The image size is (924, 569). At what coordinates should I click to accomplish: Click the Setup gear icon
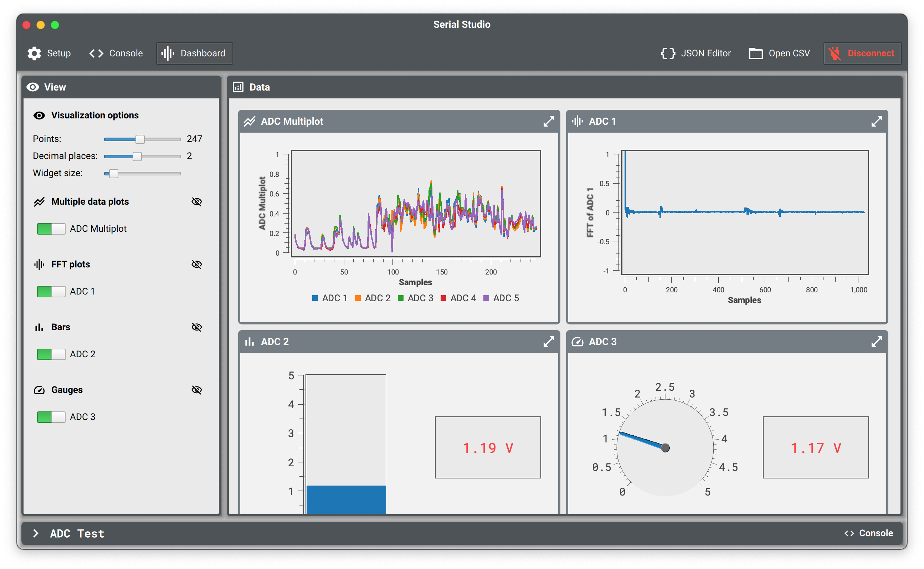click(34, 53)
